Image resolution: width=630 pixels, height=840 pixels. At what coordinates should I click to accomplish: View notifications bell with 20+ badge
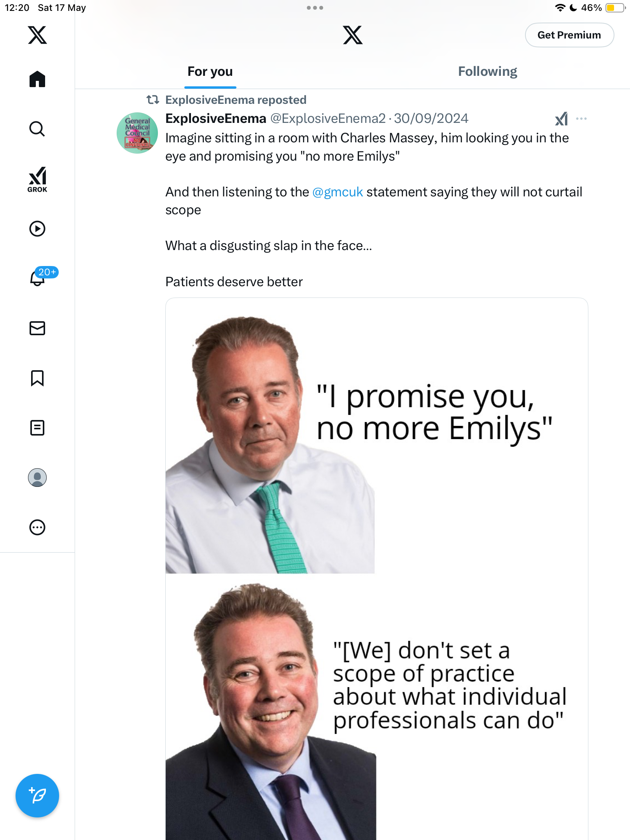coord(41,276)
